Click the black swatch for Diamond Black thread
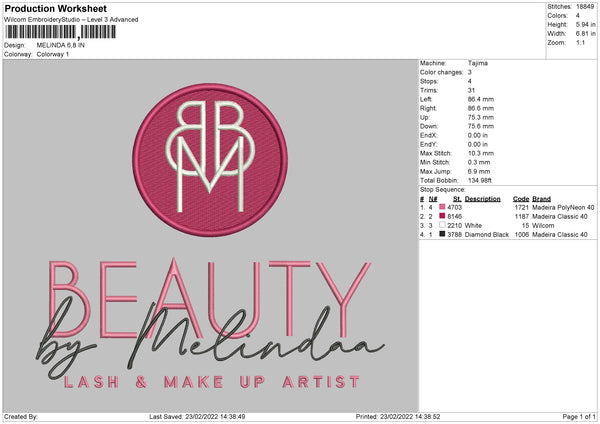Image resolution: width=600 pixels, height=424 pixels. click(442, 234)
